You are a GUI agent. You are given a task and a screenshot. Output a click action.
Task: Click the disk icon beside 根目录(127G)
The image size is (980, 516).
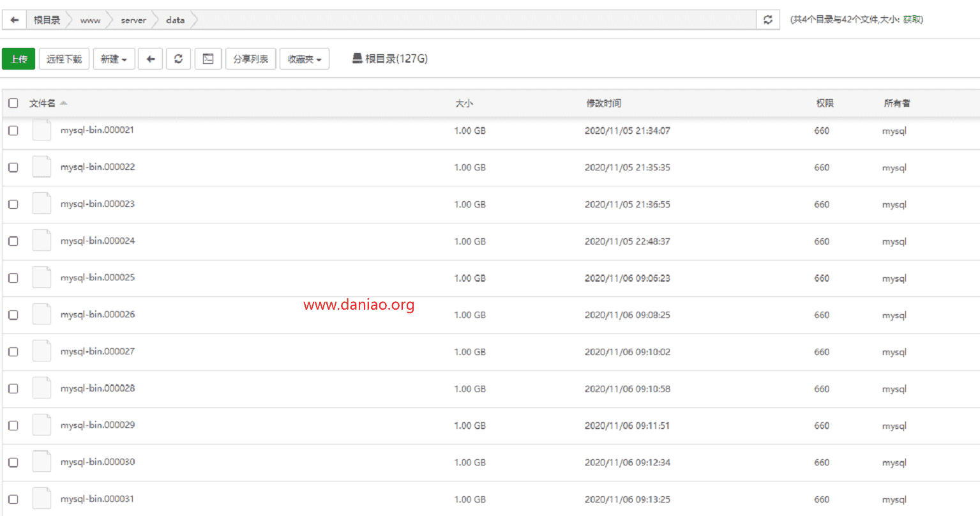coord(358,58)
